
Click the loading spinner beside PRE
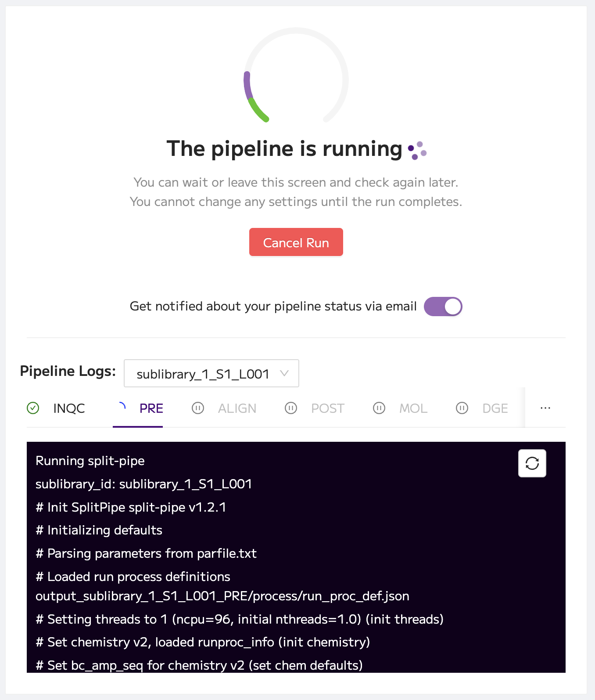coord(122,407)
